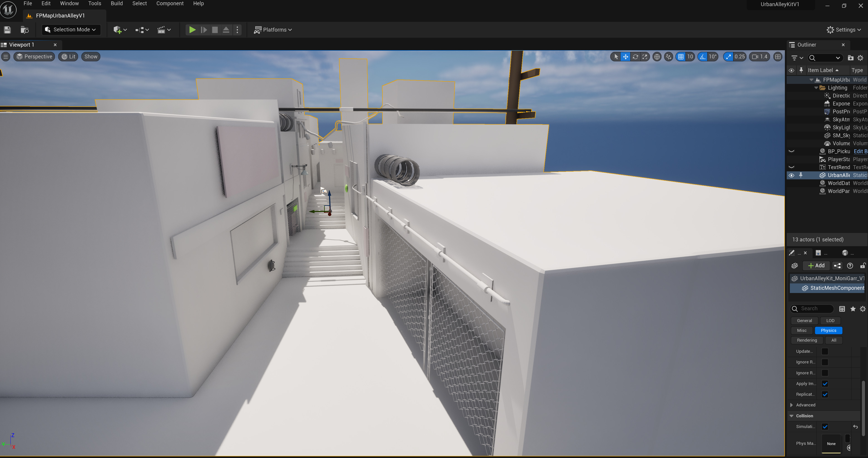Toggle scale snapping in the viewport
The width and height of the screenshot is (868, 458).
pyautogui.click(x=729, y=57)
